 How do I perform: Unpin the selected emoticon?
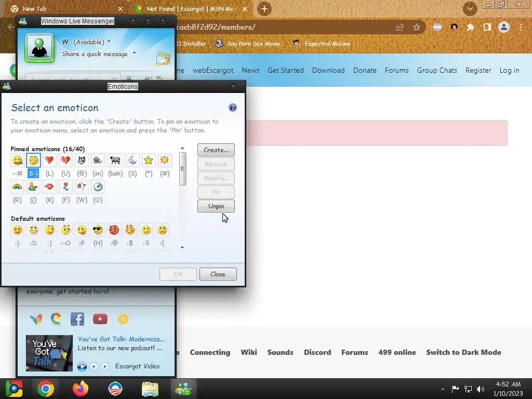216,206
